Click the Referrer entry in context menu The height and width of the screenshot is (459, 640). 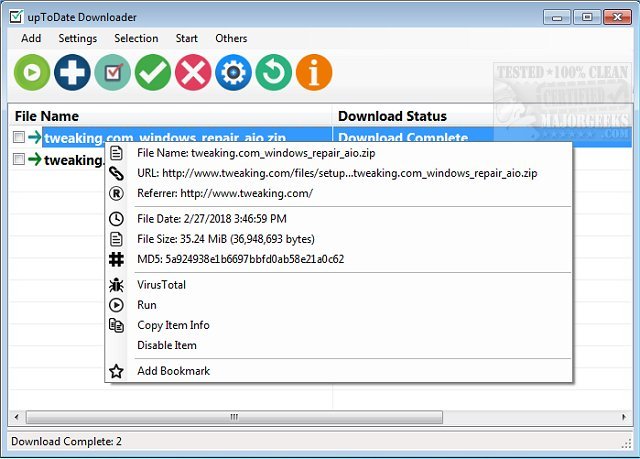coord(339,193)
